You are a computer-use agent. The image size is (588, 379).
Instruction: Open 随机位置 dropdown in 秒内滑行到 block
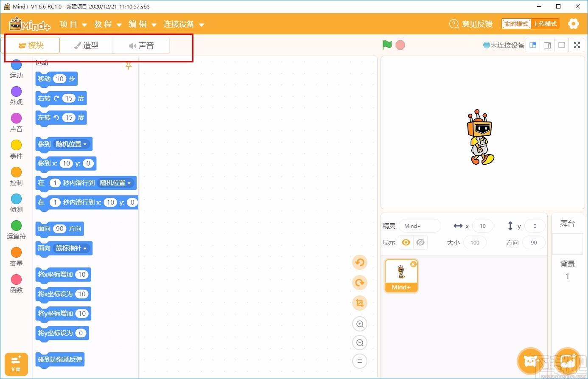pyautogui.click(x=116, y=183)
